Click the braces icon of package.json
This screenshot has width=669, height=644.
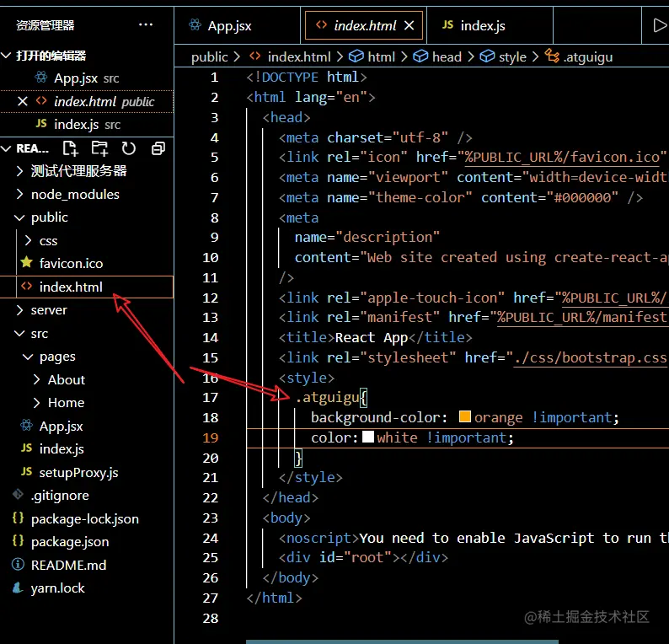[18, 540]
